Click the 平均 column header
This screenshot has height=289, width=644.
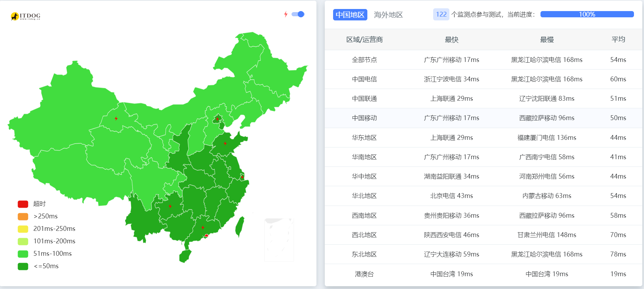618,39
